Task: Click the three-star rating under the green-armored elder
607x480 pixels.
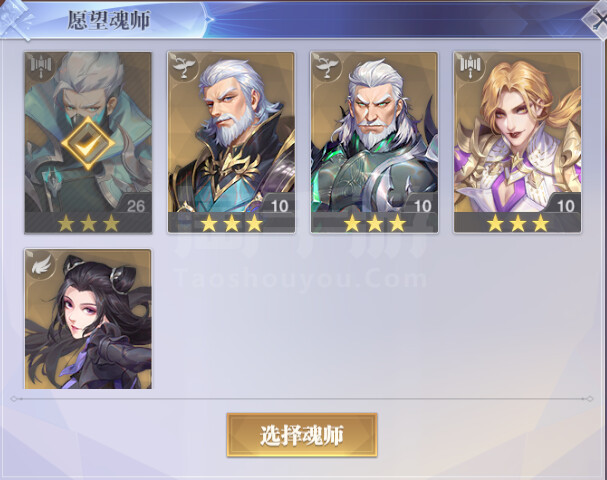Action: tap(374, 223)
